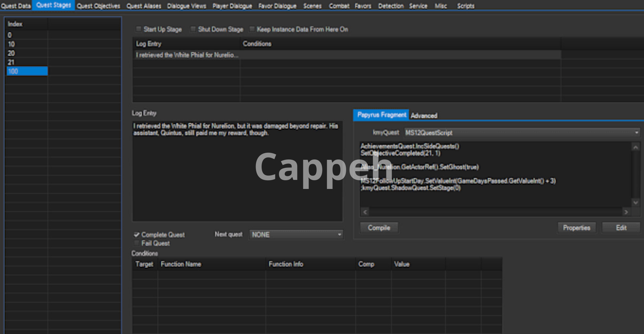
Task: Select the White Phial log entry row
Action: (187, 55)
